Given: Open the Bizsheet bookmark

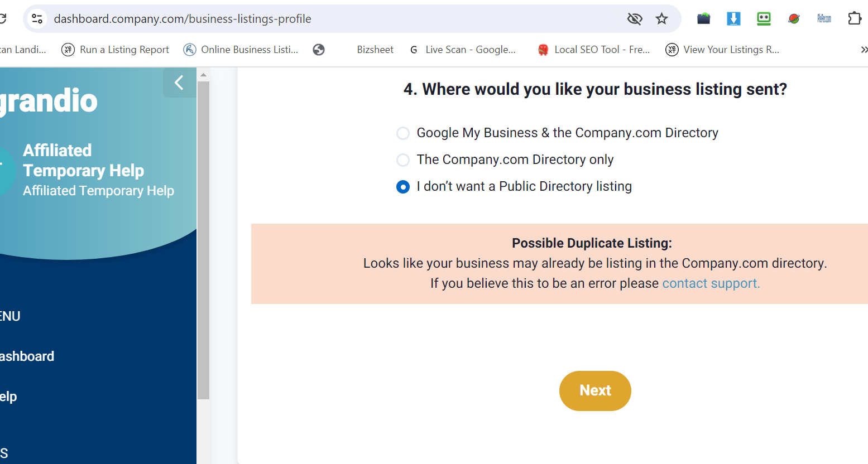Looking at the screenshot, I should click(x=375, y=50).
